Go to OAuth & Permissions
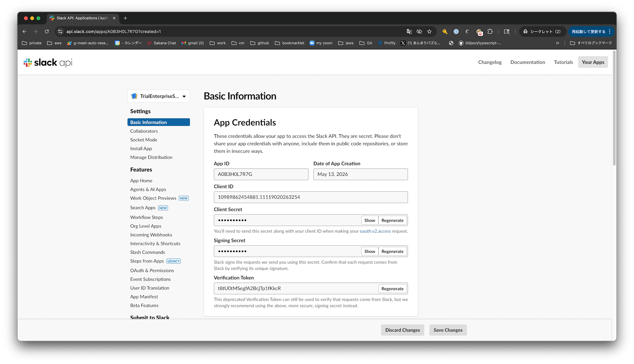Viewport: 634px width, 364px height. 152,271
